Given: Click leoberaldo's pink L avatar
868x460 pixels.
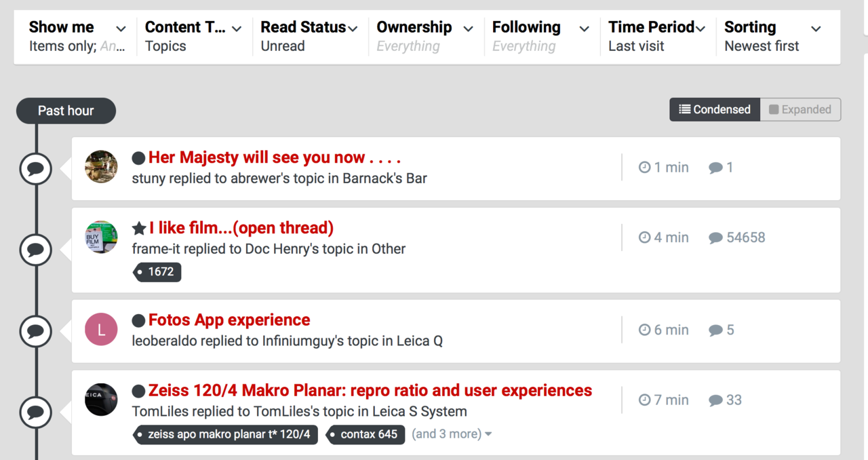Looking at the screenshot, I should [101, 330].
